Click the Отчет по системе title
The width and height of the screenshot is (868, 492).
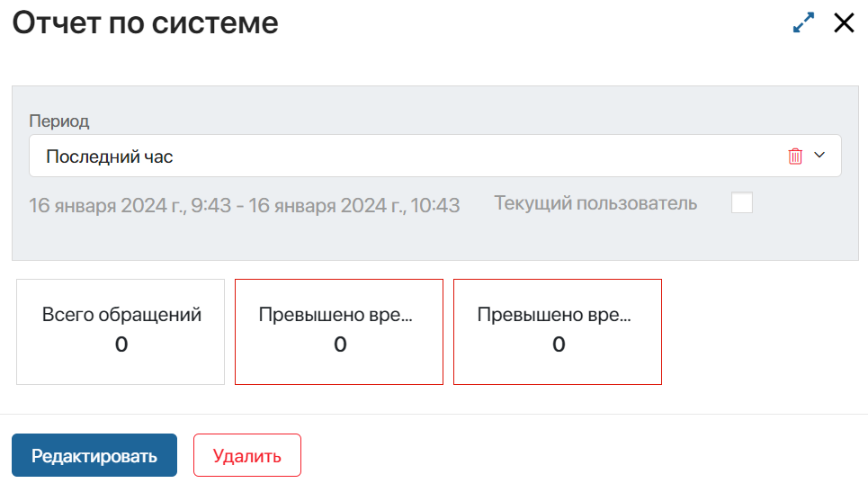tap(145, 22)
